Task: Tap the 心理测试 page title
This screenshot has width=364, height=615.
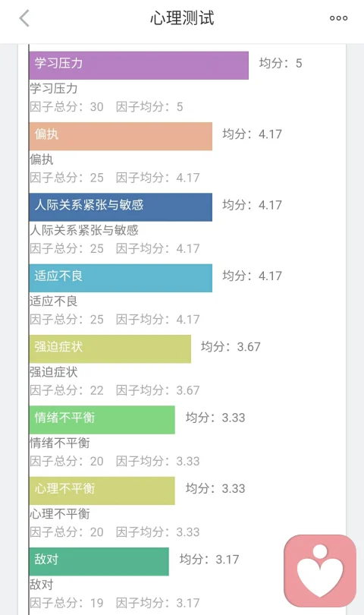Action: [x=182, y=18]
